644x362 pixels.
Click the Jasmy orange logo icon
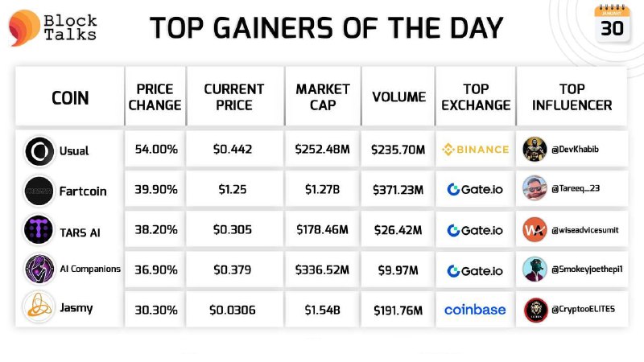click(39, 306)
